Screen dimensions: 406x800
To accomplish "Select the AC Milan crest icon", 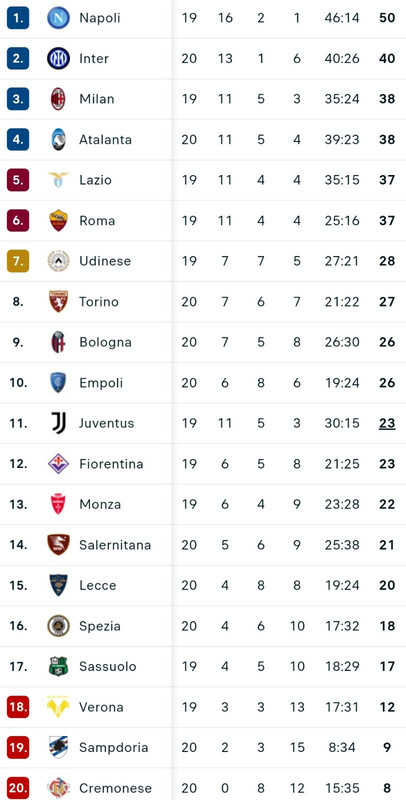I will pyautogui.click(x=59, y=99).
